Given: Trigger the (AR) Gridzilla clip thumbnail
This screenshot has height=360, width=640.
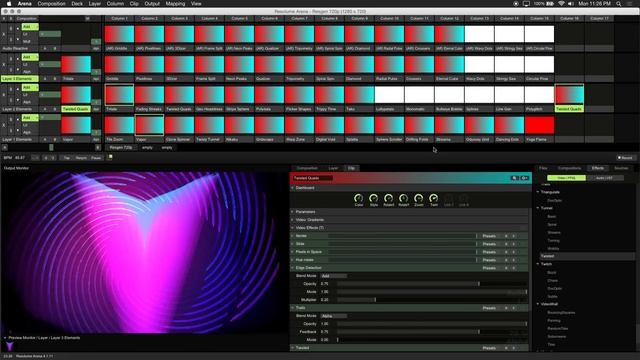Looking at the screenshot, I should pos(119,34).
